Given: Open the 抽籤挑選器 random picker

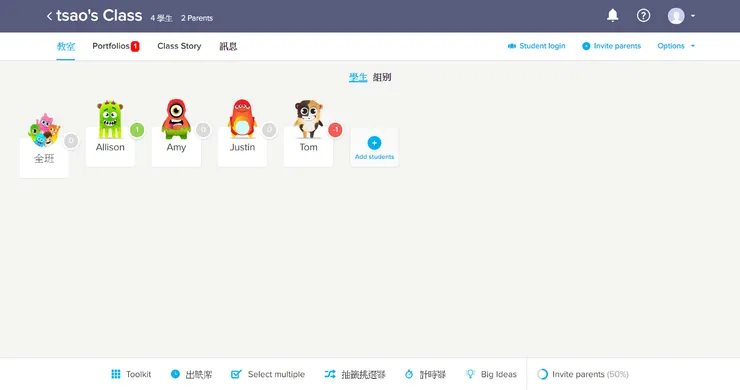Looking at the screenshot, I should click(355, 374).
